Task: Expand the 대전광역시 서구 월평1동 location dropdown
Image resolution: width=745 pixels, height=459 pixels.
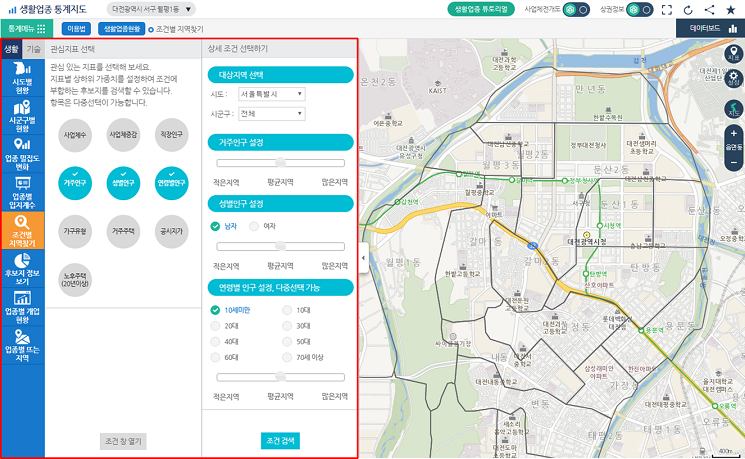Action: coord(152,9)
